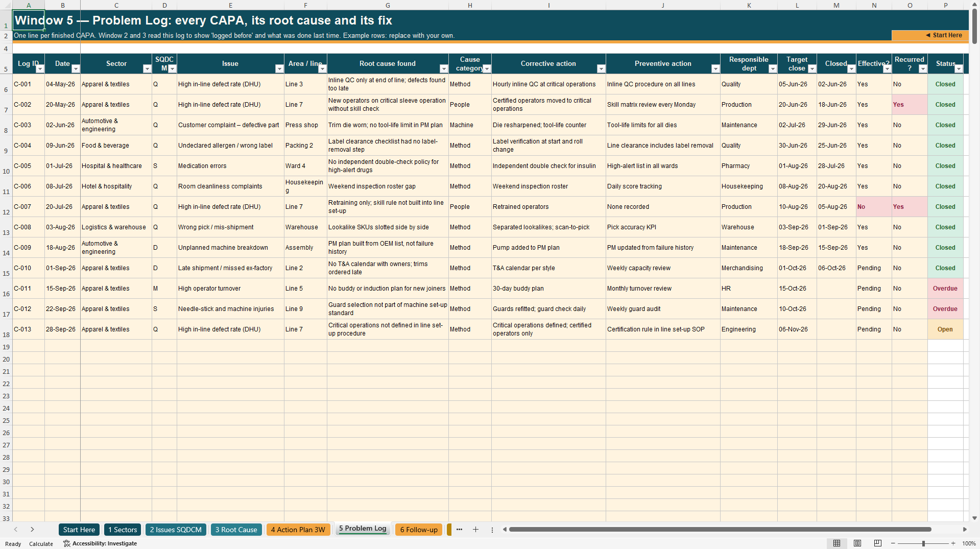Viewport: 980px width, 549px height.
Task: Select column G header
Action: [388, 5]
